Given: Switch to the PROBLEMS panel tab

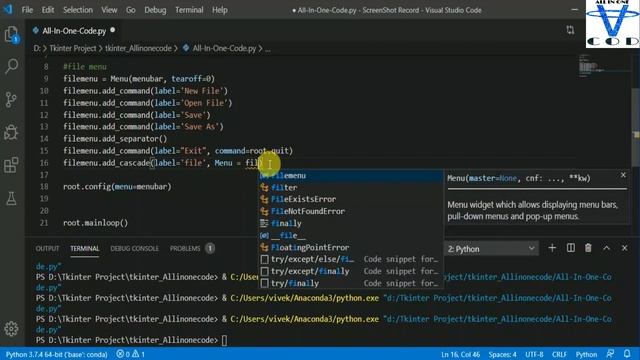Looking at the screenshot, I should (x=192, y=249).
